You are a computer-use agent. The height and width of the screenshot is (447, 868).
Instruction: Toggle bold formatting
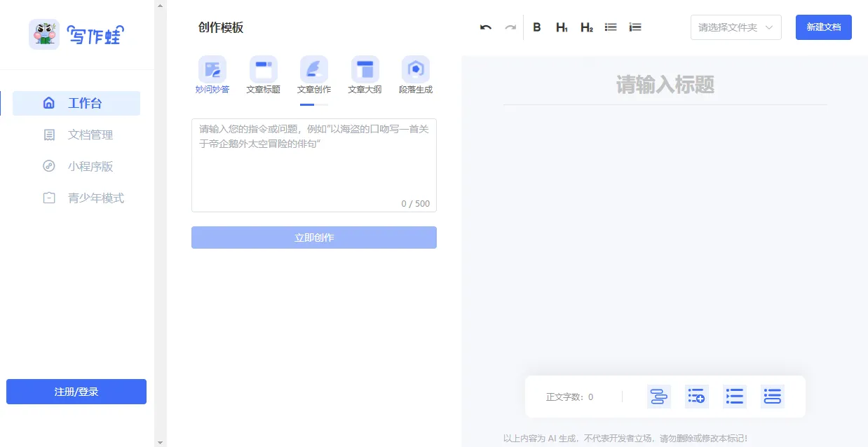pyautogui.click(x=537, y=27)
